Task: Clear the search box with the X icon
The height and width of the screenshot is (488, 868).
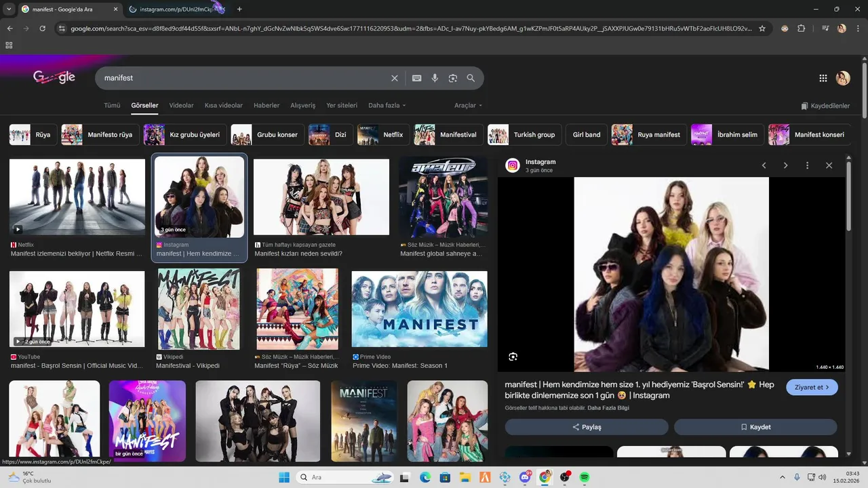Action: 395,78
